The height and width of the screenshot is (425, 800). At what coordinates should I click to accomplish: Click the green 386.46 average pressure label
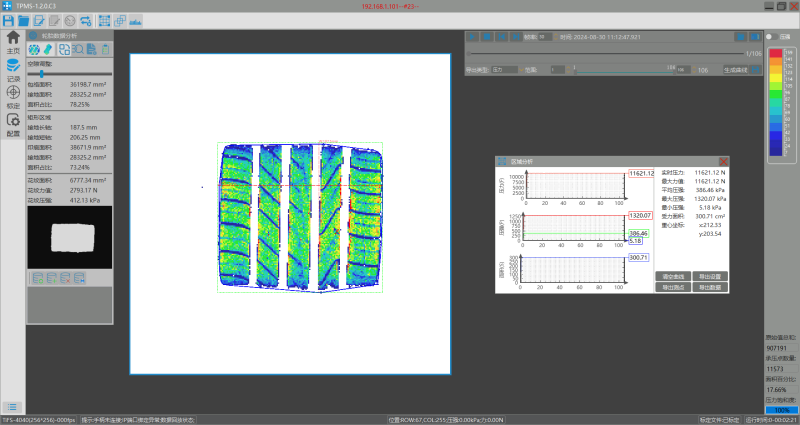[x=638, y=233]
